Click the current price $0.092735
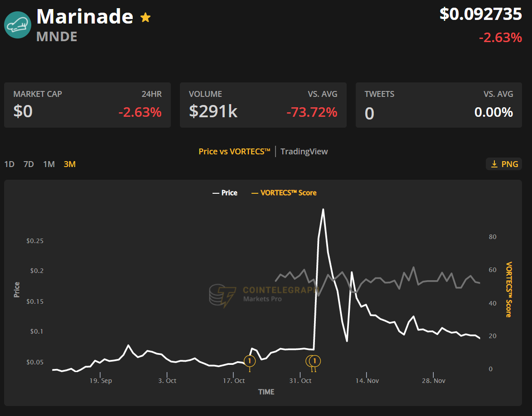532x416 pixels. [480, 14]
